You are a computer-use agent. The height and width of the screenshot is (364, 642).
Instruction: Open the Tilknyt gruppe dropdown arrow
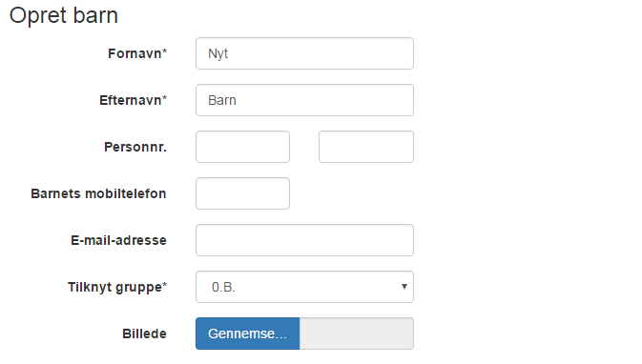pos(404,287)
